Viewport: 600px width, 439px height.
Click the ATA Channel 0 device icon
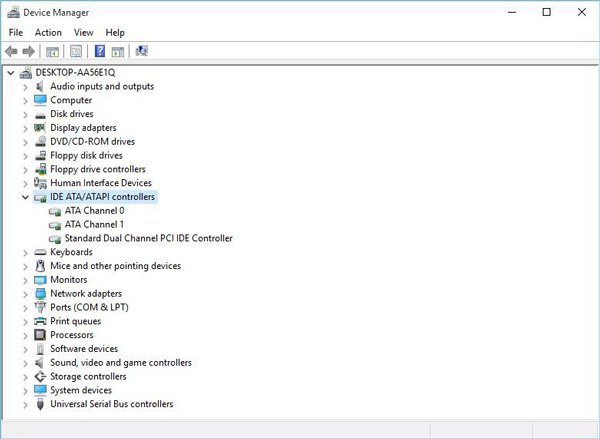tap(55, 211)
